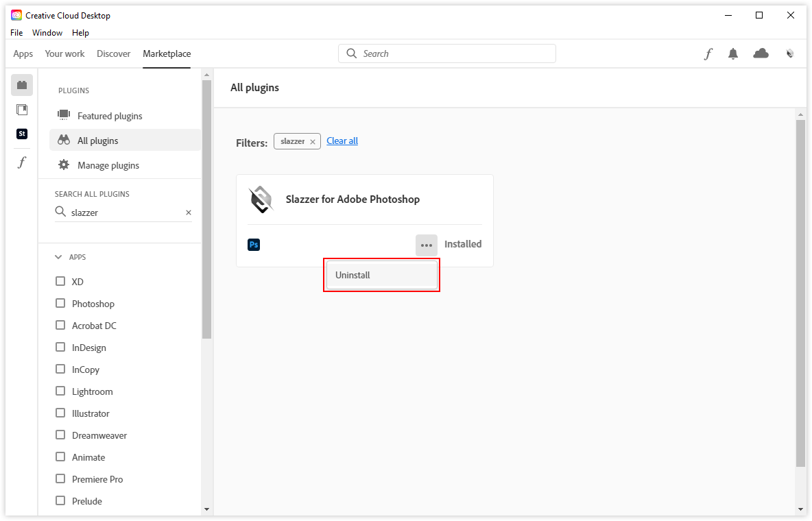Click the Installed status label
This screenshot has width=812, height=521.
463,245
